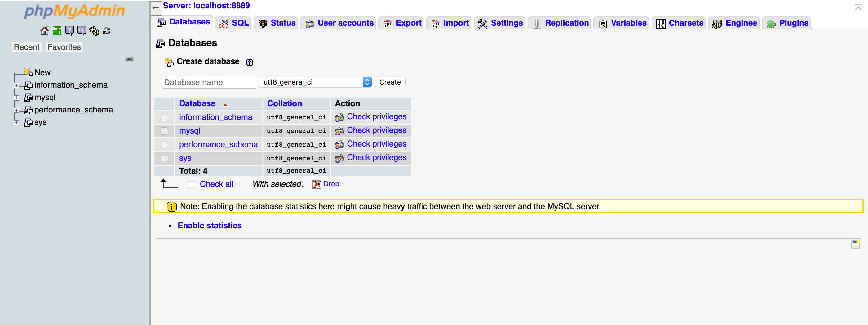The height and width of the screenshot is (325, 868).
Task: Expand performance_schema tree node
Action: 16,110
